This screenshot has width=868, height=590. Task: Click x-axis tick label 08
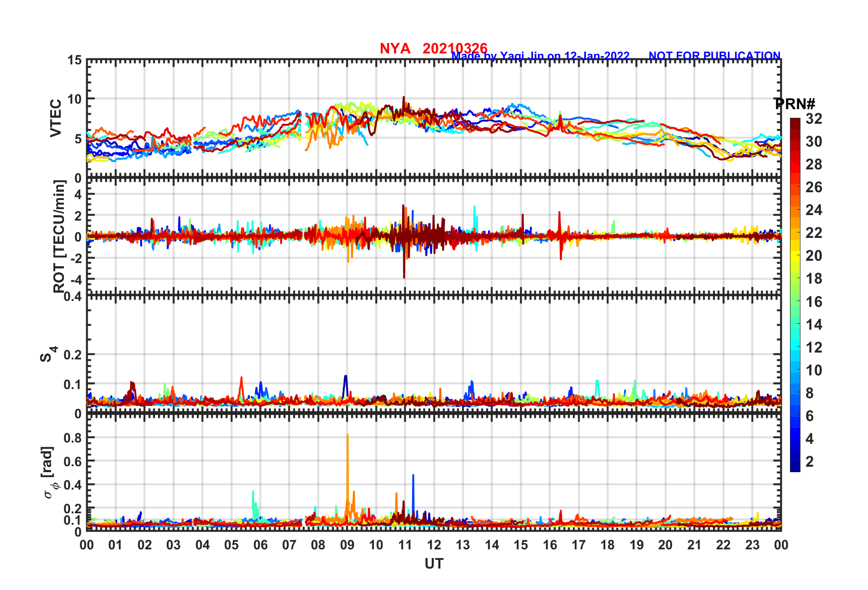point(318,545)
